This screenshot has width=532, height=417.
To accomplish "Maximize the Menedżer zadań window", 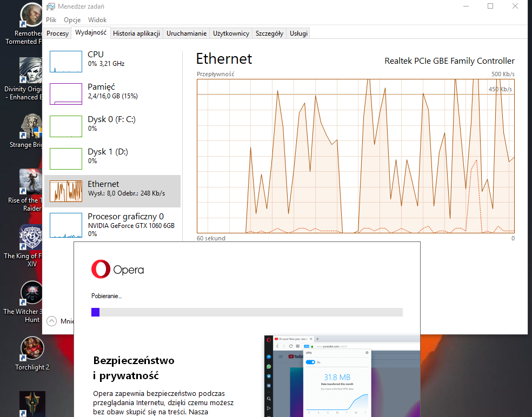I will coord(490,6).
